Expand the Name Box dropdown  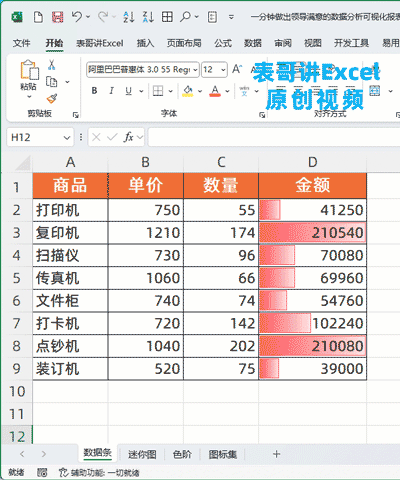click(67, 137)
